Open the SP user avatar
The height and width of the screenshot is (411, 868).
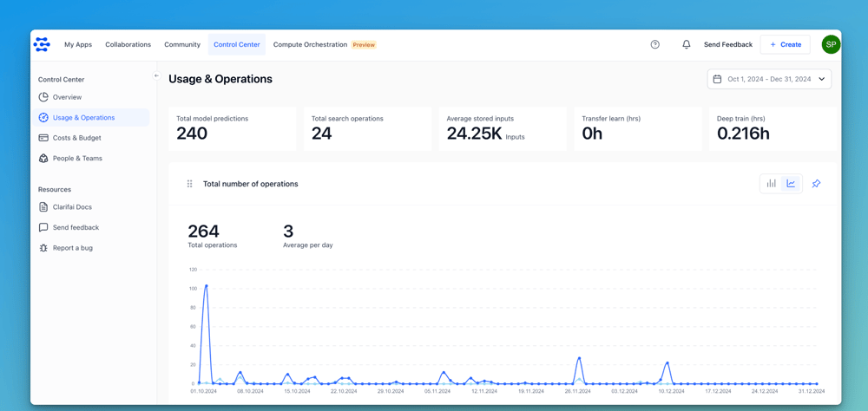[x=831, y=44]
